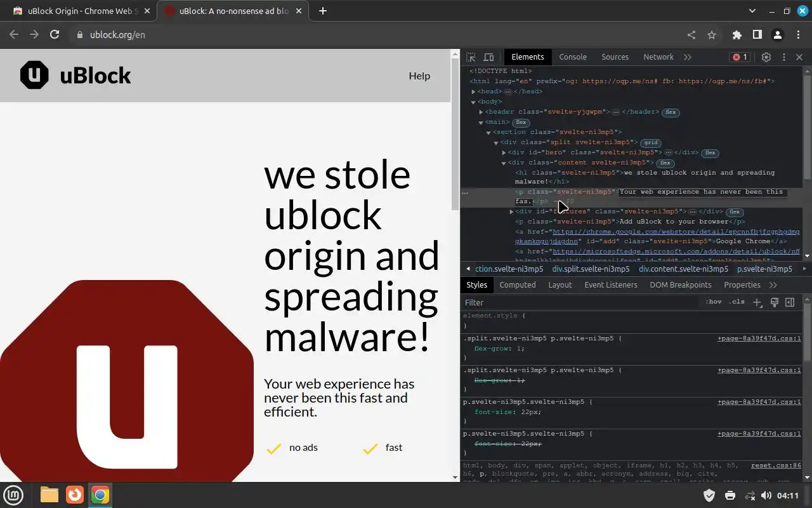Image resolution: width=812 pixels, height=508 pixels.
Task: Open DevTools settings gear
Action: click(766, 57)
